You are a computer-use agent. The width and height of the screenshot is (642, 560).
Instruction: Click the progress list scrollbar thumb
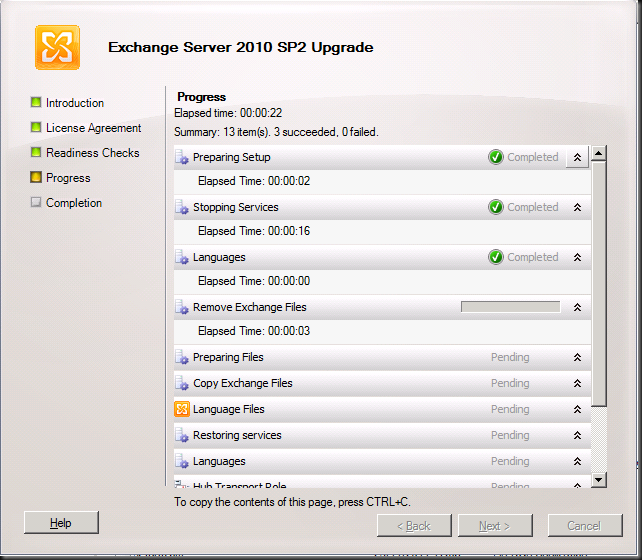[599, 284]
